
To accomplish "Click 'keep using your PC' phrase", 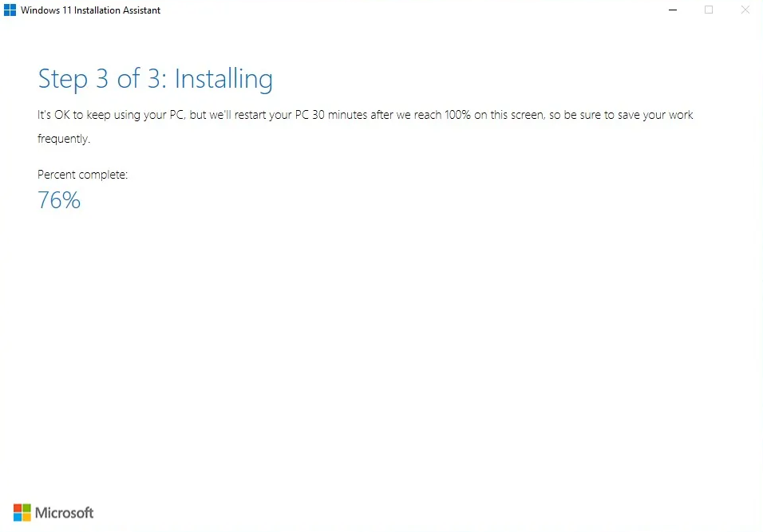I will [136, 115].
